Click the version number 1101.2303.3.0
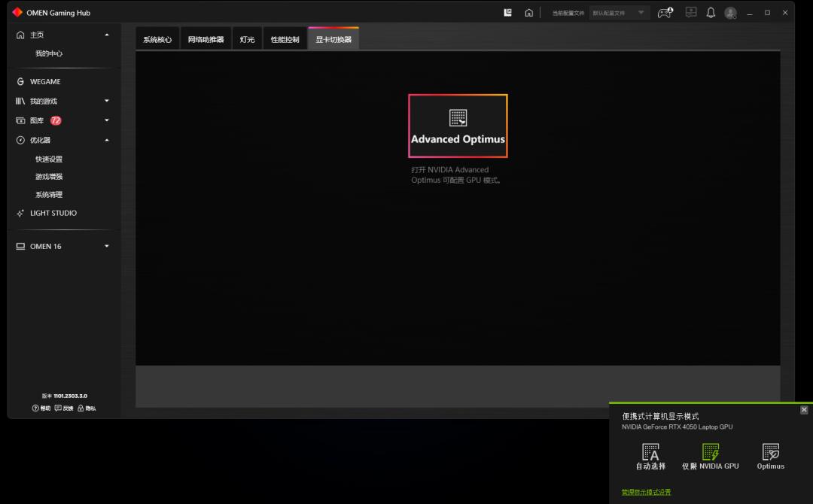The image size is (813, 504). (71, 396)
